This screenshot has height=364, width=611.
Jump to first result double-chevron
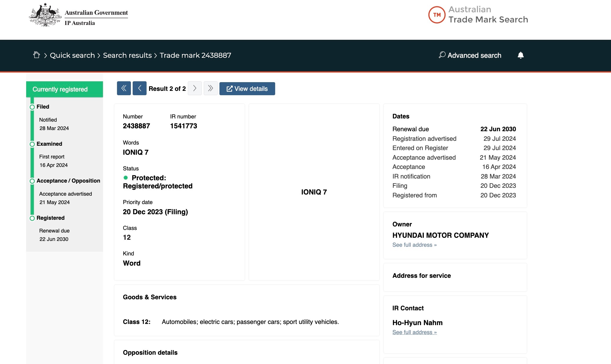(124, 88)
